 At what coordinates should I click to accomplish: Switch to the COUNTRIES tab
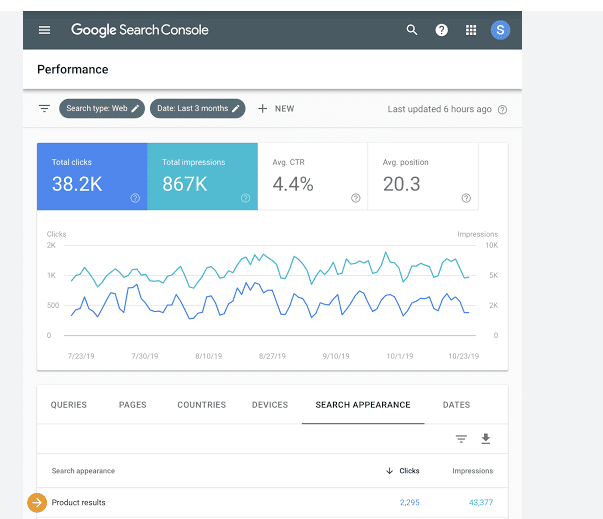click(x=202, y=405)
